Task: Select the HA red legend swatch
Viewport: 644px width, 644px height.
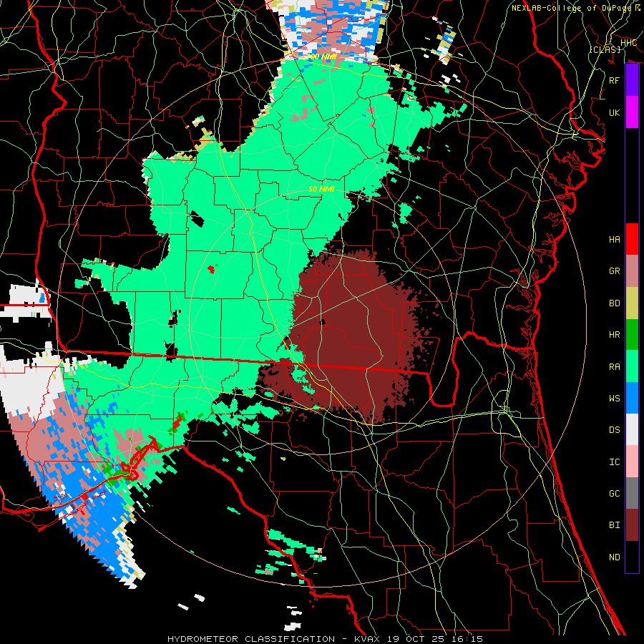Action: 632,239
